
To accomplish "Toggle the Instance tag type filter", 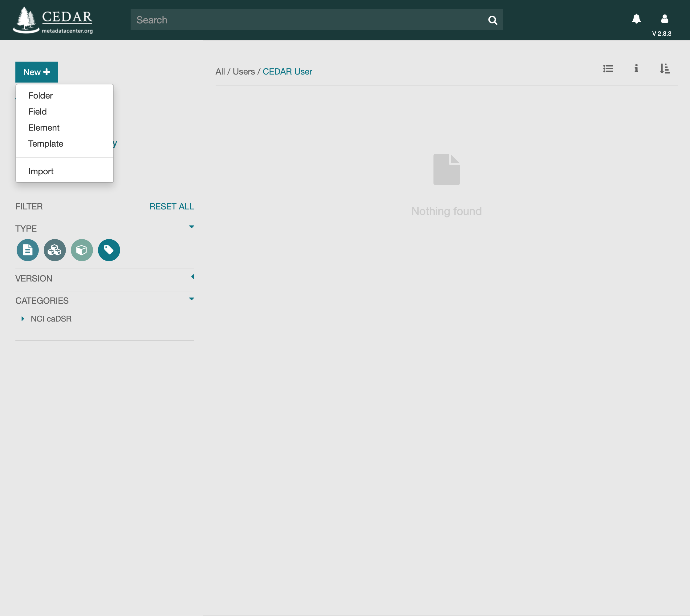I will tap(109, 250).
